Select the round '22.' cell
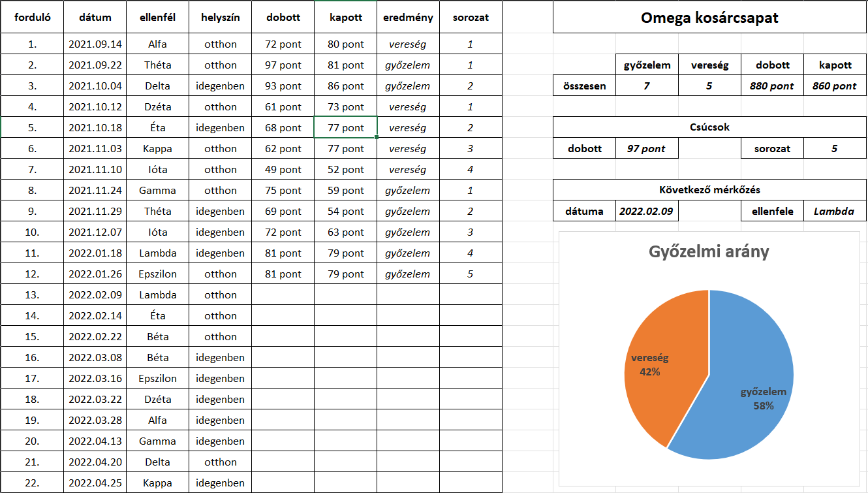This screenshot has height=493, width=868. point(32,483)
